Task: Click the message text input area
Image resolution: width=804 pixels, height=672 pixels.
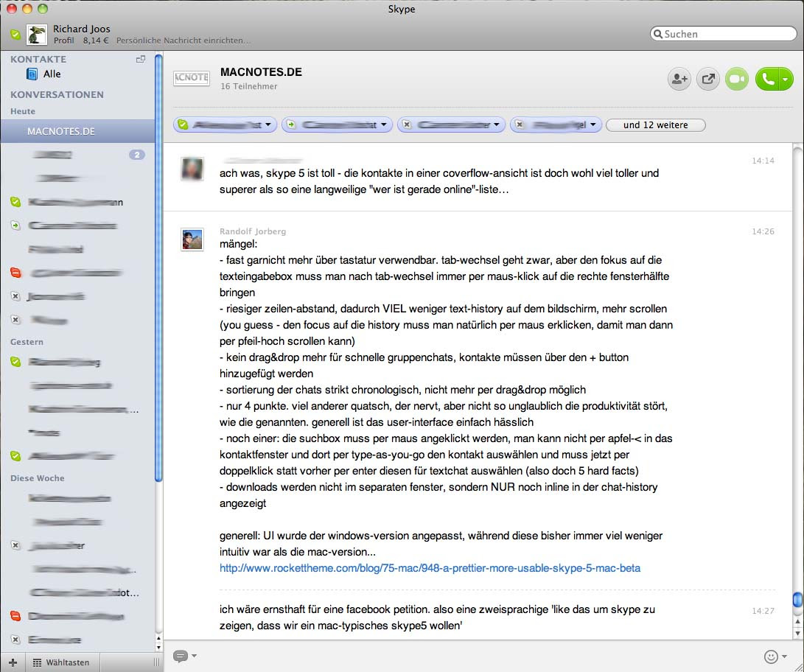Action: click(x=477, y=656)
